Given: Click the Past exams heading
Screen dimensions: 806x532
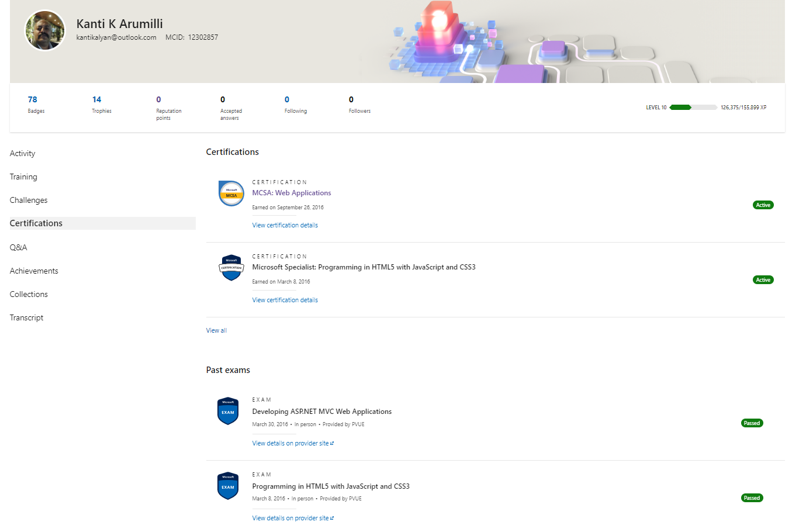Looking at the screenshot, I should [228, 370].
